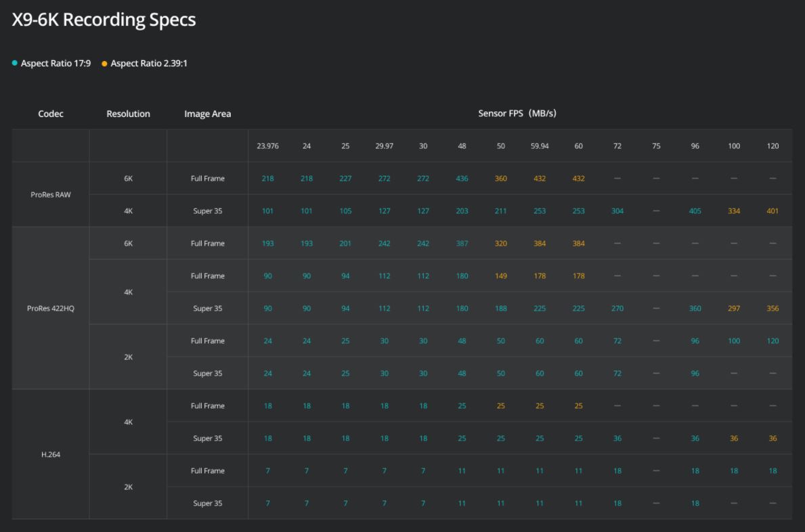Click the 270 value under 72 fps
This screenshot has height=532, width=805.
pyautogui.click(x=617, y=309)
